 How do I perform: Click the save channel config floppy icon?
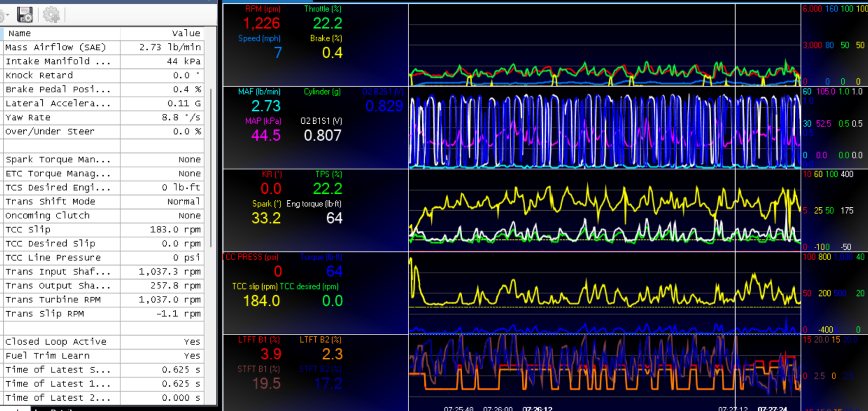click(x=24, y=15)
